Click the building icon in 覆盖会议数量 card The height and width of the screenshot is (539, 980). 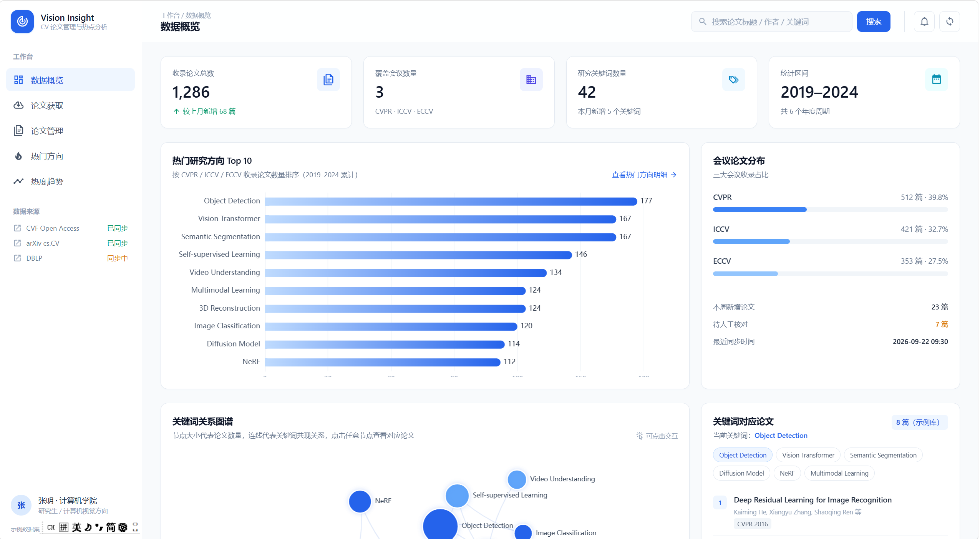click(531, 80)
